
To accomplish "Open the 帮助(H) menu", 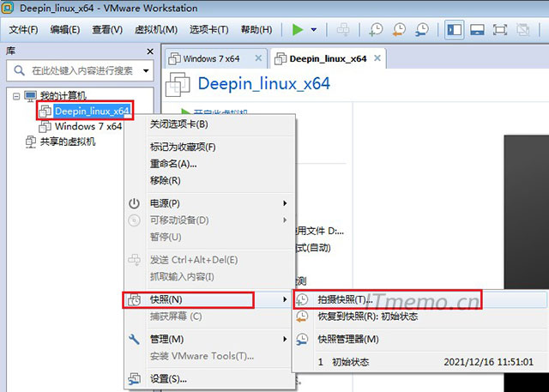I will 256,30.
